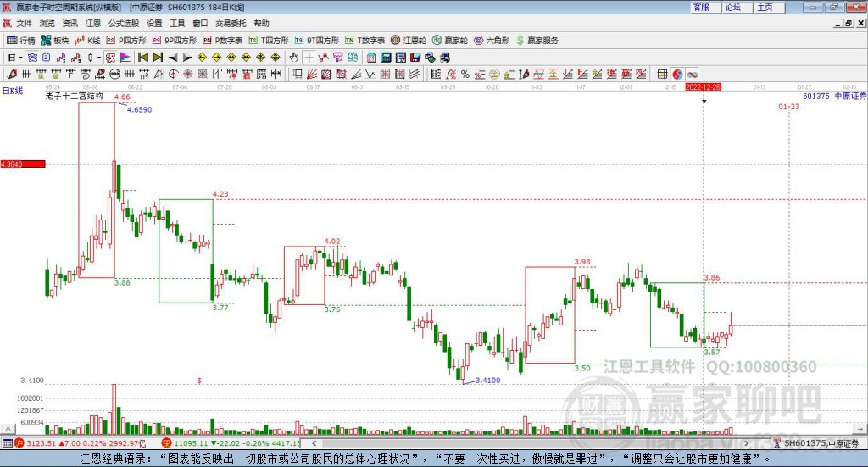The height and width of the screenshot is (467, 868).
Task: Open 赢家服务 with dollar sign icon
Action: pos(537,41)
